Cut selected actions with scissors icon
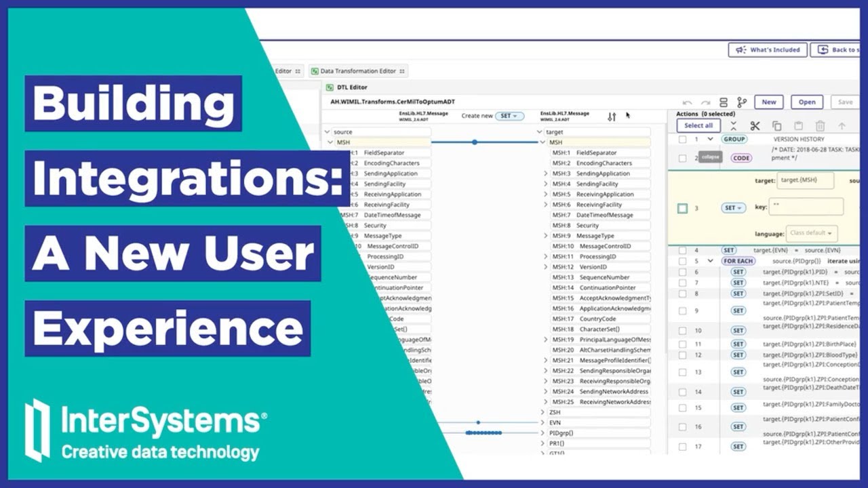Screen dimensions: 868x488 pyautogui.click(x=755, y=125)
